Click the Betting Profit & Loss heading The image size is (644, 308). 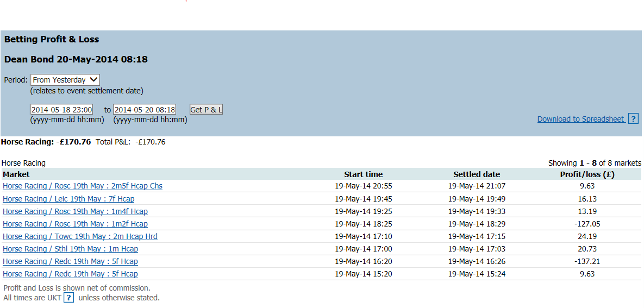52,40
